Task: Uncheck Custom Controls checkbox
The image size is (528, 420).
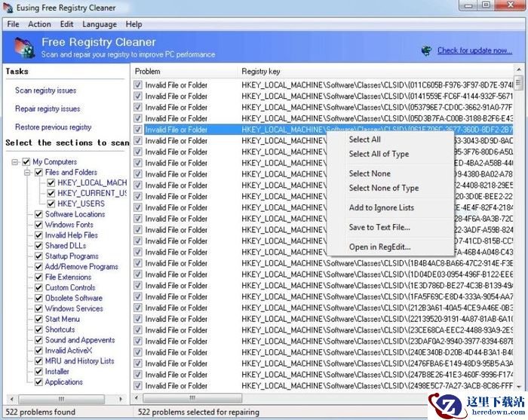Action: click(38, 288)
